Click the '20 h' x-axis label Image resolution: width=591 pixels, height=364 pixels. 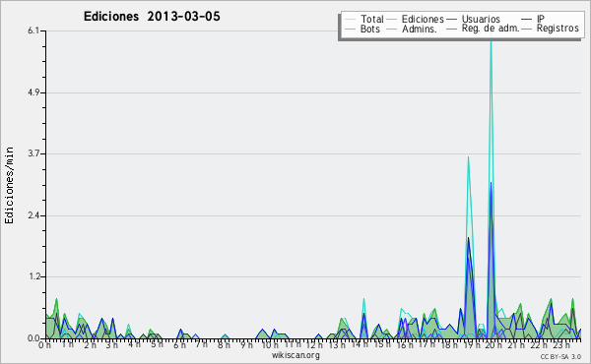pyautogui.click(x=493, y=345)
